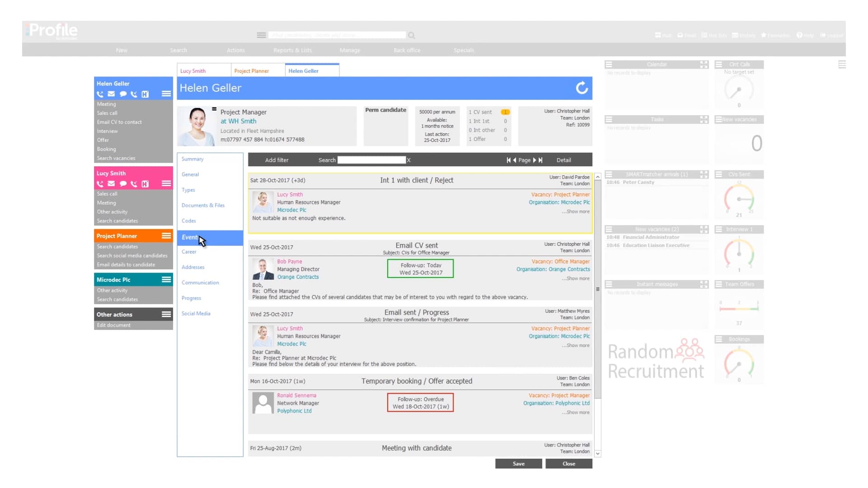Viewport: 868px width, 488px height.
Task: Open the Orange Contracts organisation link
Action: 569,269
